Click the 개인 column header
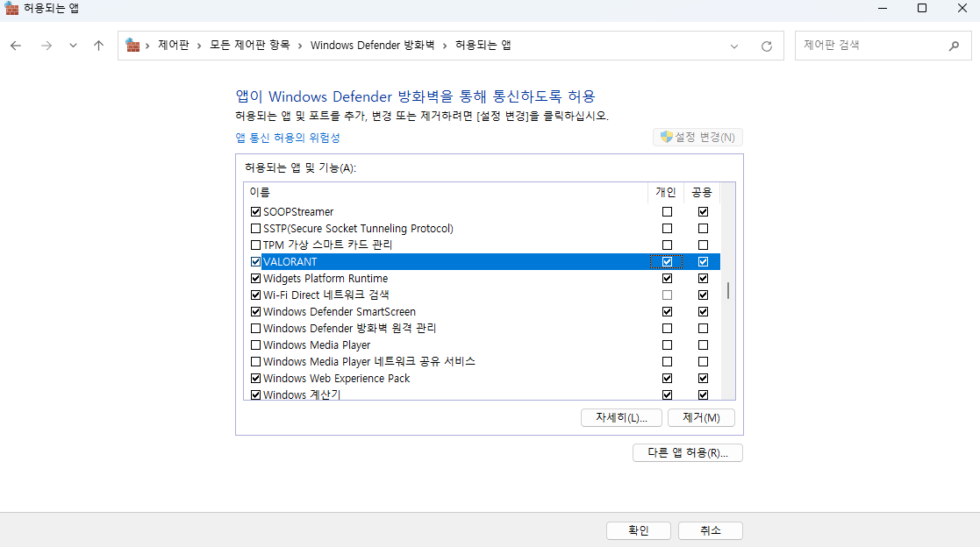980x547 pixels. tap(666, 192)
